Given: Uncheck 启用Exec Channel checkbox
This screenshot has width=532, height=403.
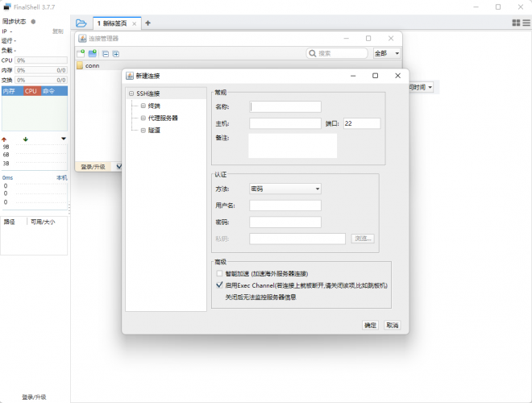Looking at the screenshot, I should pos(219,285).
